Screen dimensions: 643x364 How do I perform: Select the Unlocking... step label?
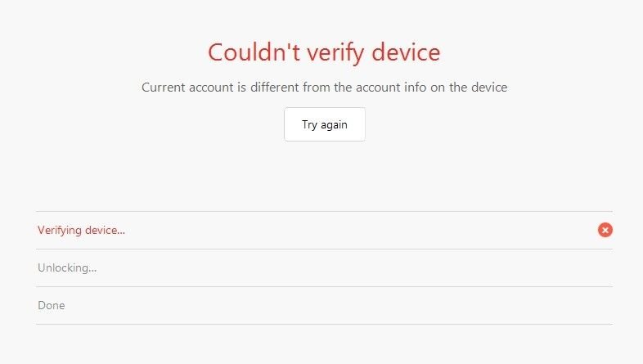pyautogui.click(x=67, y=267)
